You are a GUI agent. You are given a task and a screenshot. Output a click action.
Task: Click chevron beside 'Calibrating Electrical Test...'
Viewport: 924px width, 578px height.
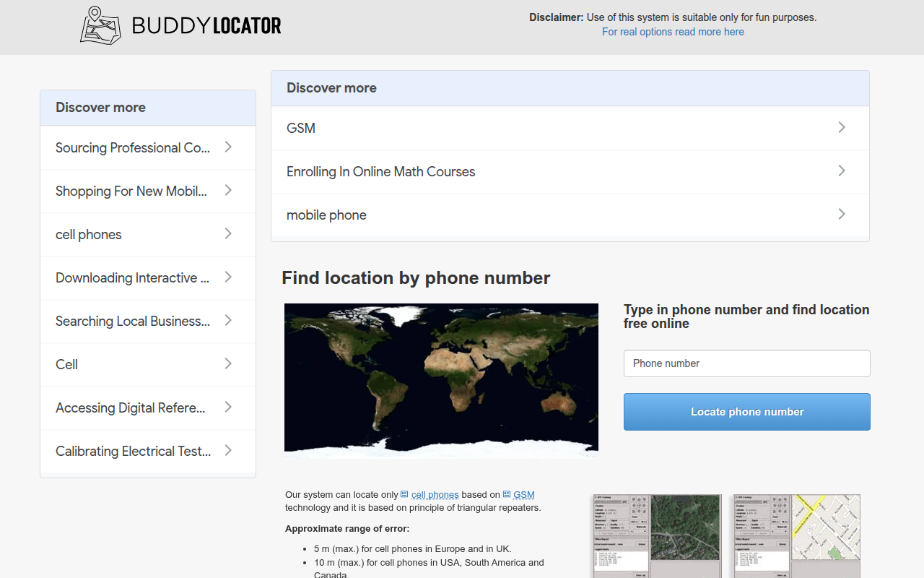228,450
